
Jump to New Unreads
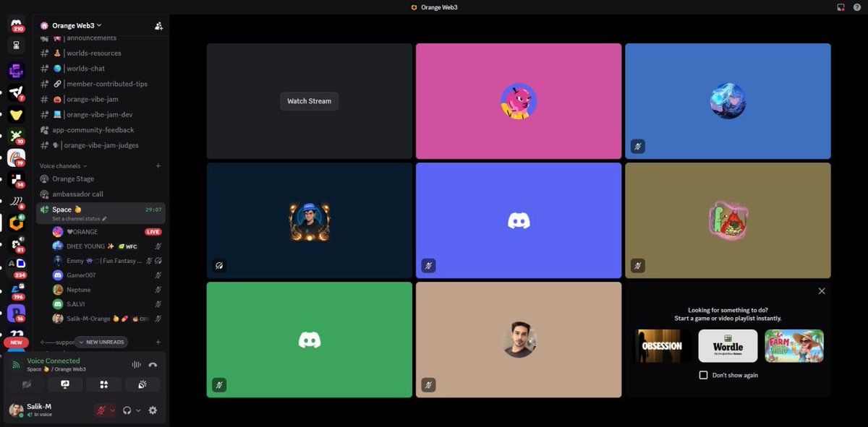click(x=101, y=342)
